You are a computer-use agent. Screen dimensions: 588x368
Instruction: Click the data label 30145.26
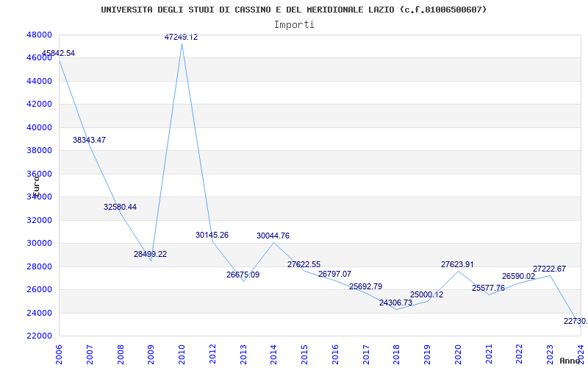pos(212,235)
